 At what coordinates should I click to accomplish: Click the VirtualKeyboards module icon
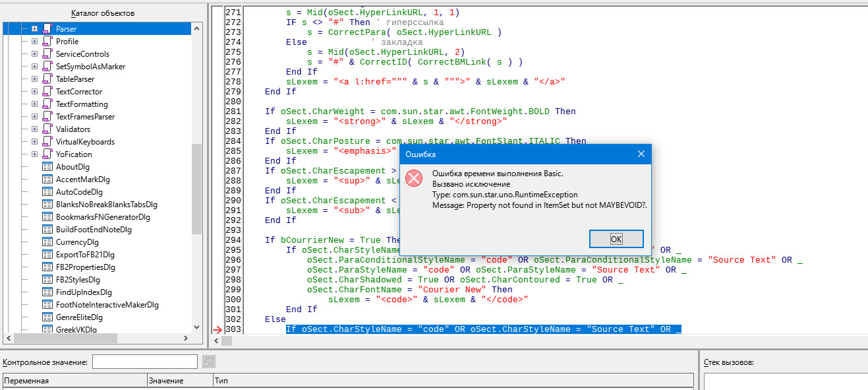(x=47, y=142)
